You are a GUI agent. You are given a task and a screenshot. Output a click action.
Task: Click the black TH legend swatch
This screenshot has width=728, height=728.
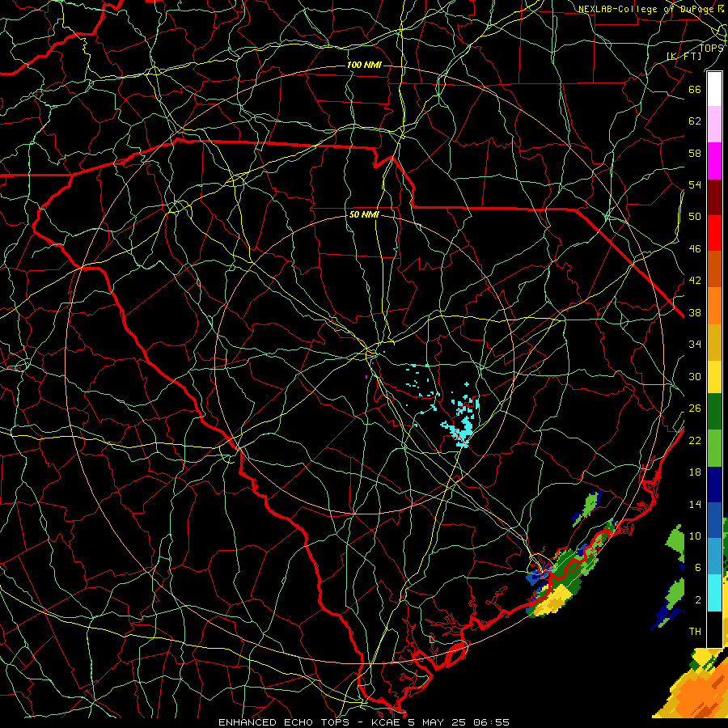(x=714, y=629)
